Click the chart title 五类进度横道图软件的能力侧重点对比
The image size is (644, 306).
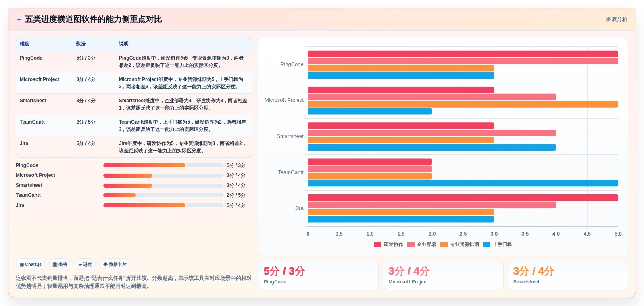coord(93,19)
